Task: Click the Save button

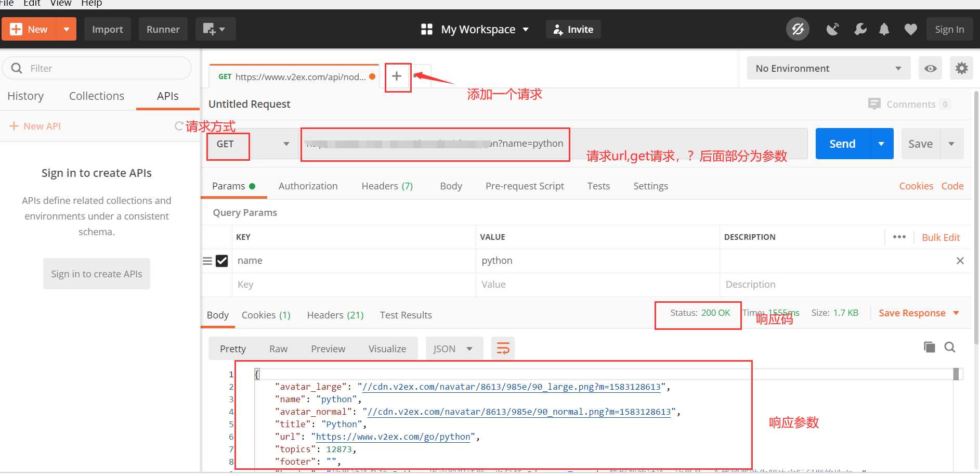Action: (920, 144)
